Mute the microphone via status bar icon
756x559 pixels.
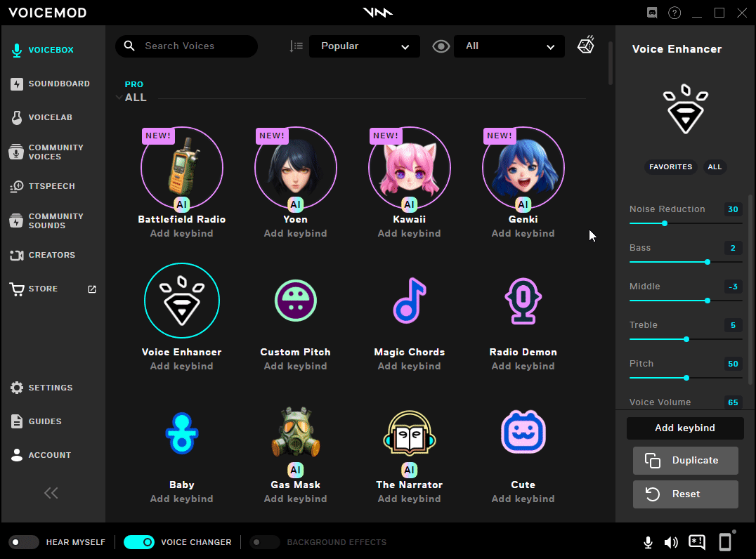648,541
